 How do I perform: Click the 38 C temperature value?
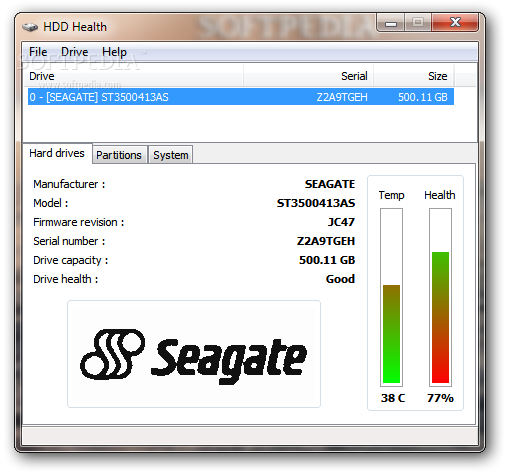pyautogui.click(x=393, y=398)
